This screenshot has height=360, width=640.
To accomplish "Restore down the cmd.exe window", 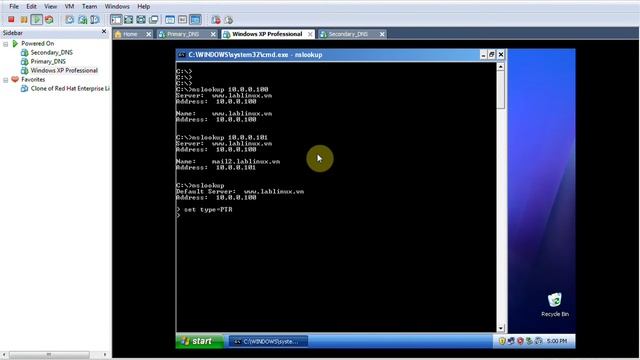I will [492, 55].
